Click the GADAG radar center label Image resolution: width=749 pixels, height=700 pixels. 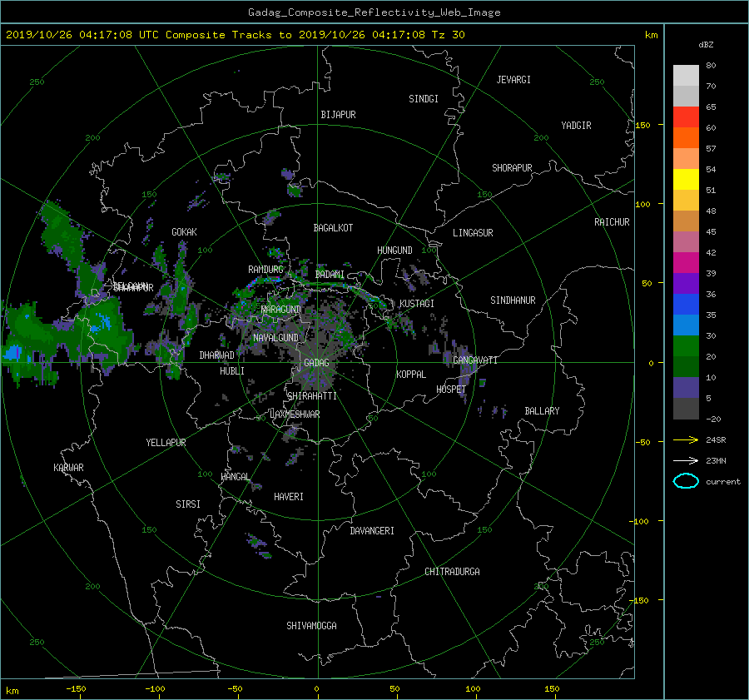tap(316, 363)
